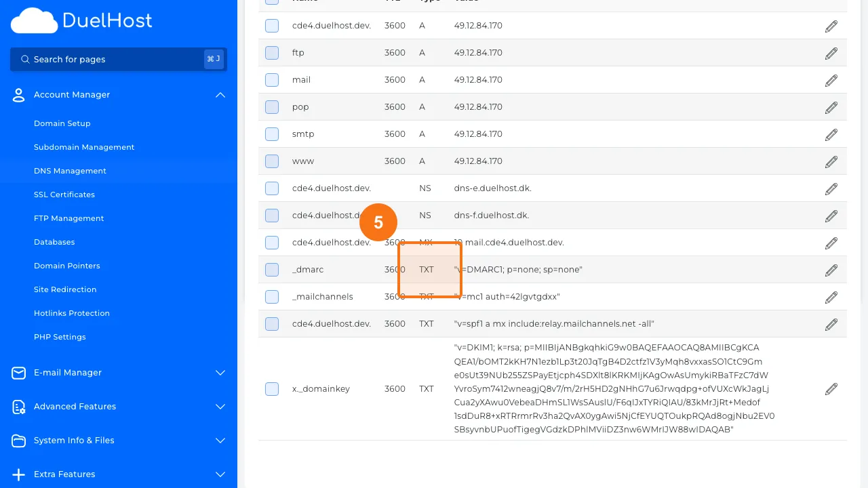
Task: Edit the www A record
Action: point(831,161)
